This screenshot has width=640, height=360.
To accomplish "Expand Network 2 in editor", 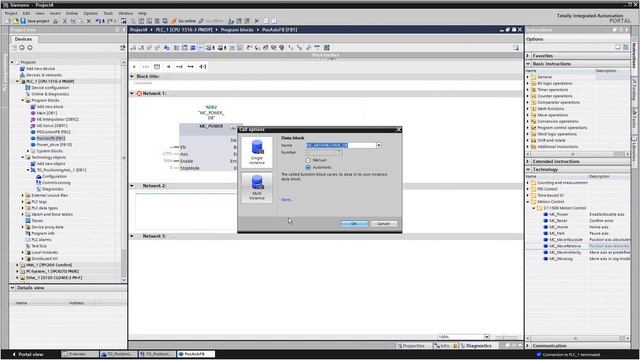I will (132, 186).
